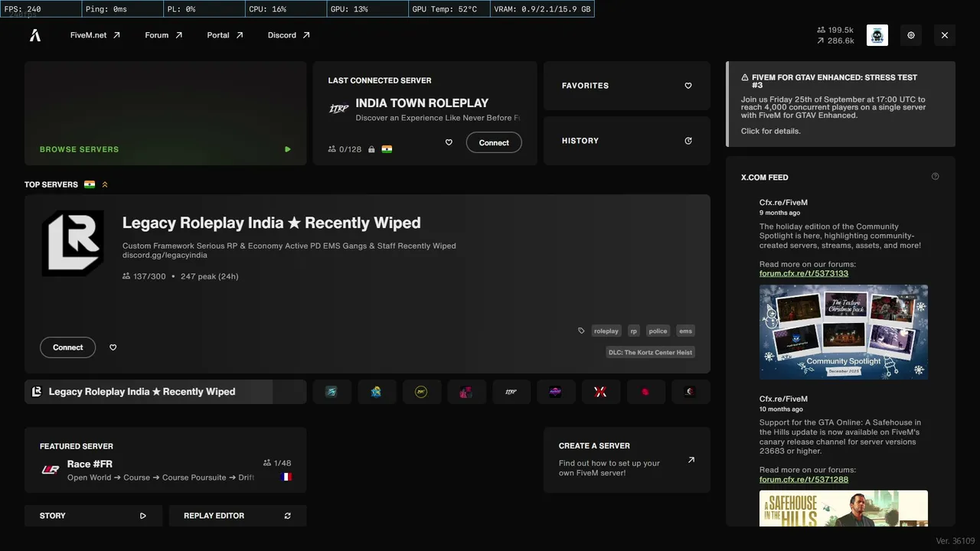The width and height of the screenshot is (980, 551).
Task: Connect to India Town Roleplay
Action: pyautogui.click(x=494, y=142)
